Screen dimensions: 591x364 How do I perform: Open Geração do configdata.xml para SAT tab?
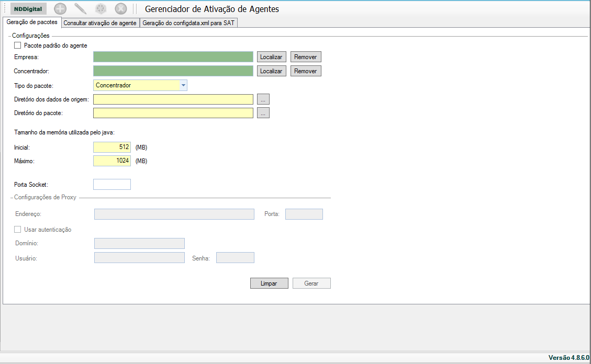(x=188, y=23)
